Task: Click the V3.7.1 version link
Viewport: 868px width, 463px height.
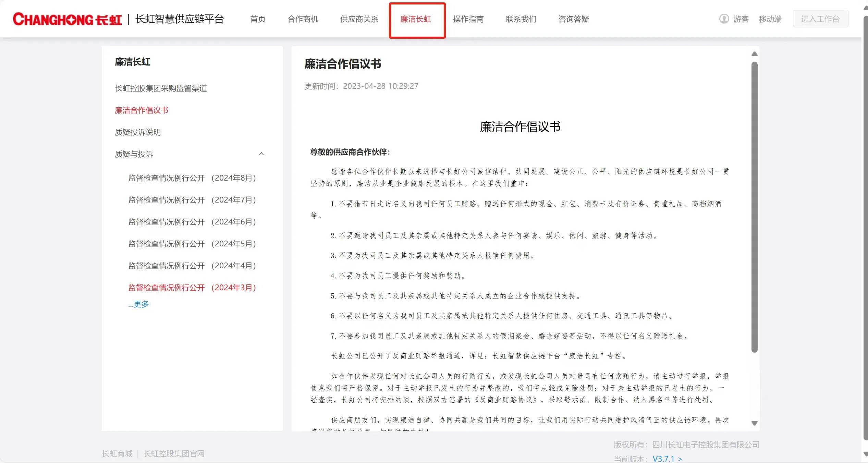Action: click(667, 459)
